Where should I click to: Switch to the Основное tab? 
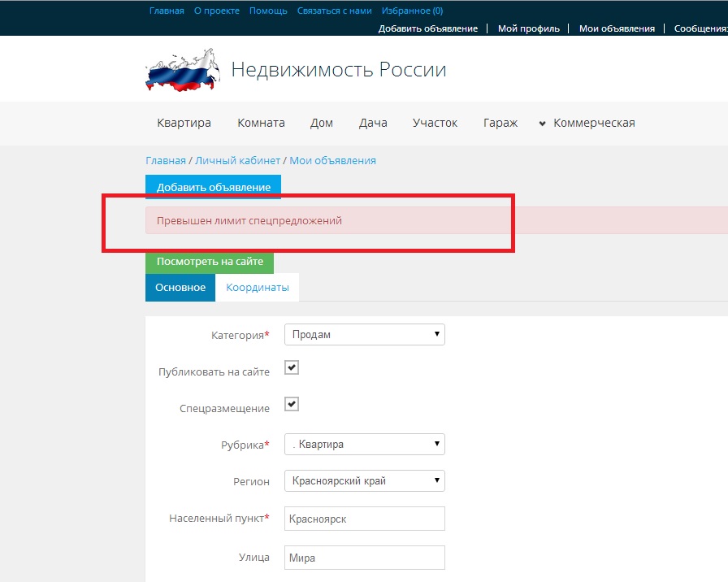(180, 288)
